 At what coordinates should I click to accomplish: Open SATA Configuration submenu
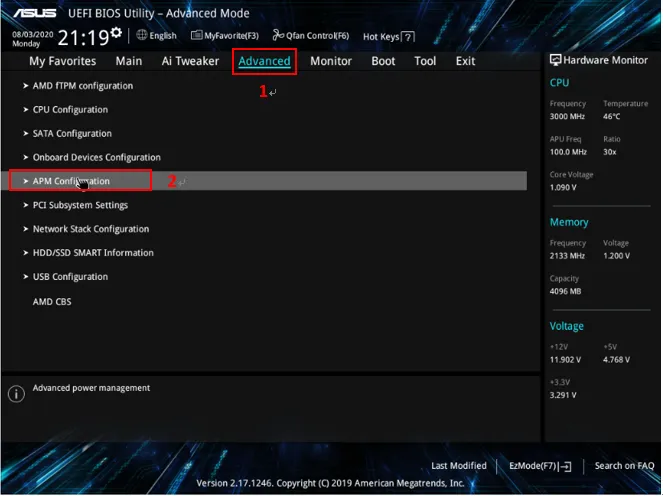click(x=72, y=134)
